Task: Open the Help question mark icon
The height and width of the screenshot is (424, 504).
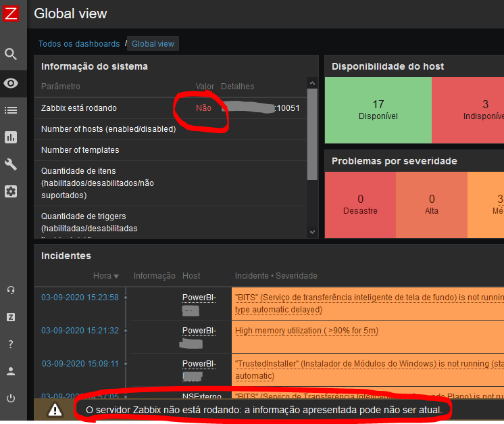Action: pyautogui.click(x=11, y=344)
